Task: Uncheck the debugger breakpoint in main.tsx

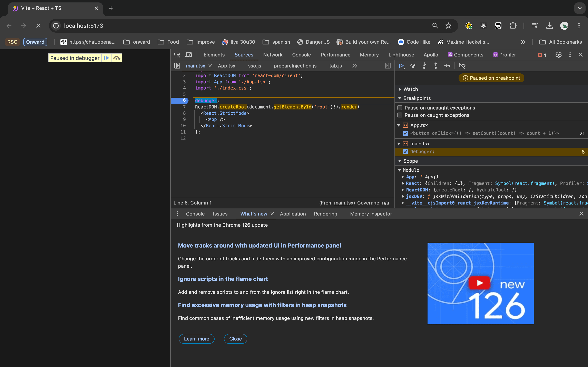Action: (405, 152)
